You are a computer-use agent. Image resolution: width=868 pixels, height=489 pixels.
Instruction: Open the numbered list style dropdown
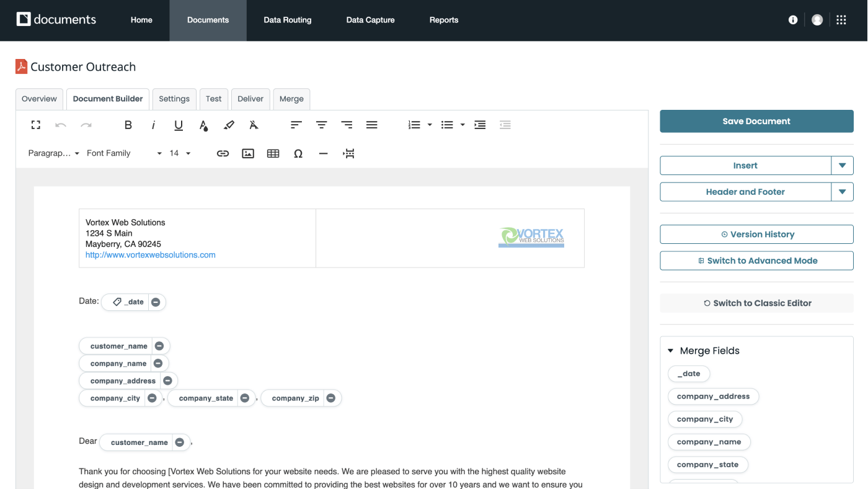tap(429, 125)
